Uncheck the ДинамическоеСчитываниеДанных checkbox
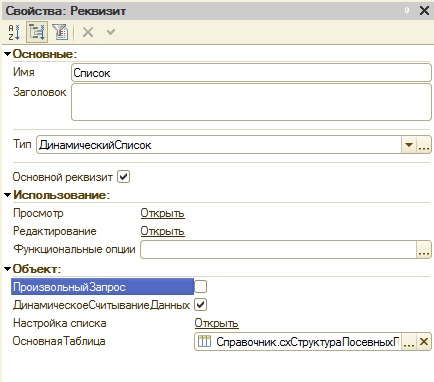The image size is (434, 382). pos(200,305)
